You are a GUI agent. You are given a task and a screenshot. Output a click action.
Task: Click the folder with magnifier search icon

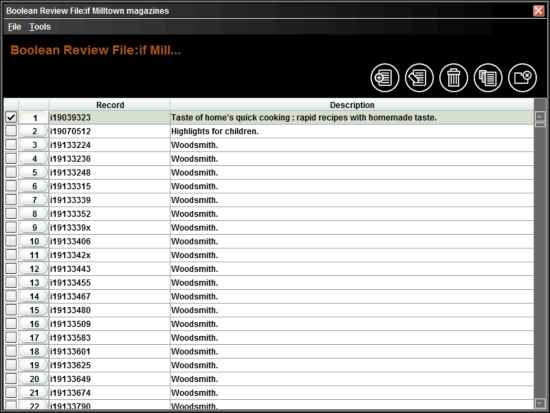[522, 78]
